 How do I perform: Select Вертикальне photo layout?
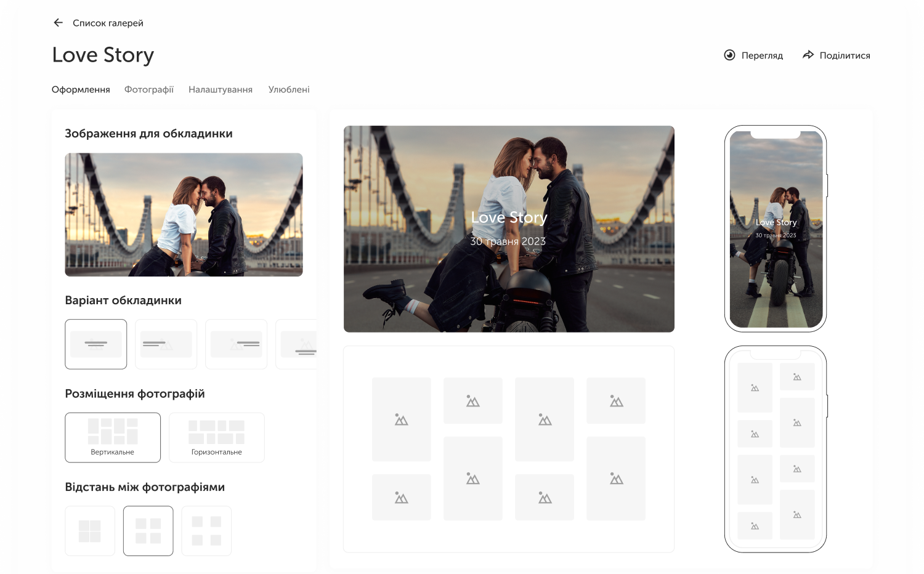click(x=113, y=437)
